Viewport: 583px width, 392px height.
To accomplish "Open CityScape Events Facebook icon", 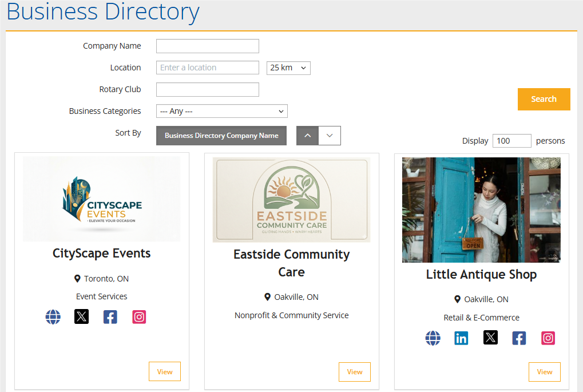I will [110, 317].
